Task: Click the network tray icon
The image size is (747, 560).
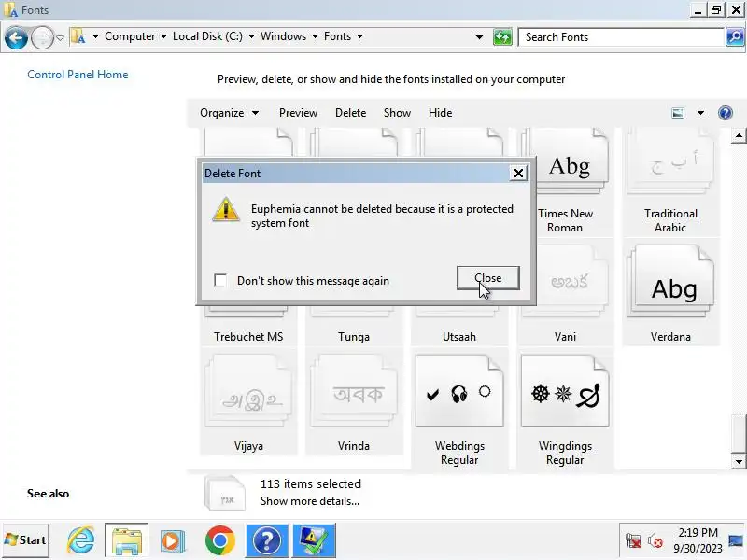Action: (x=633, y=541)
